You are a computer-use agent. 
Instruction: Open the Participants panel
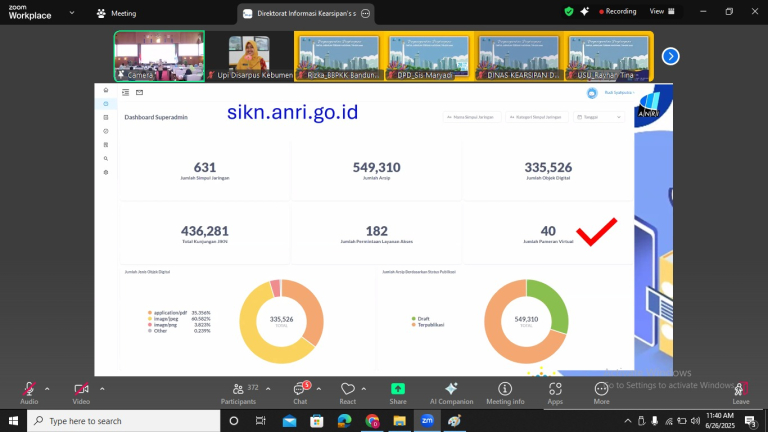239,393
